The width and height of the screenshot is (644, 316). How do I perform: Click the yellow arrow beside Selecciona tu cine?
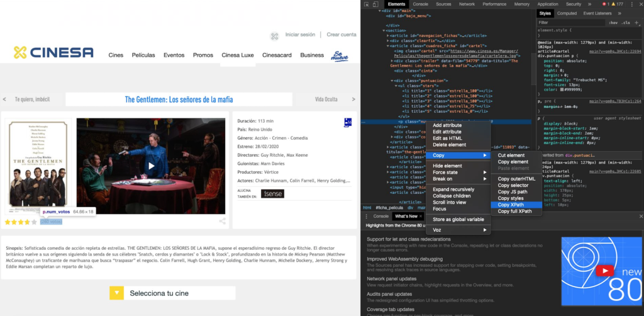click(x=116, y=293)
